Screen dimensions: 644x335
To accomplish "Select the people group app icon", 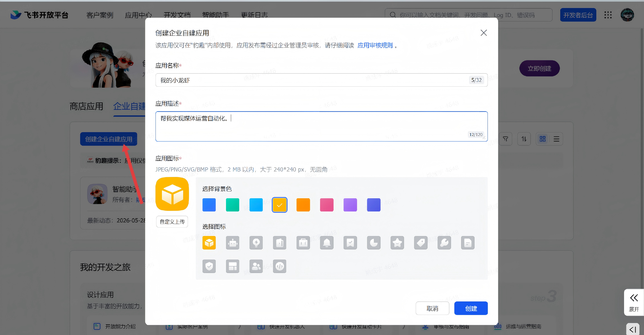I will point(256,266).
